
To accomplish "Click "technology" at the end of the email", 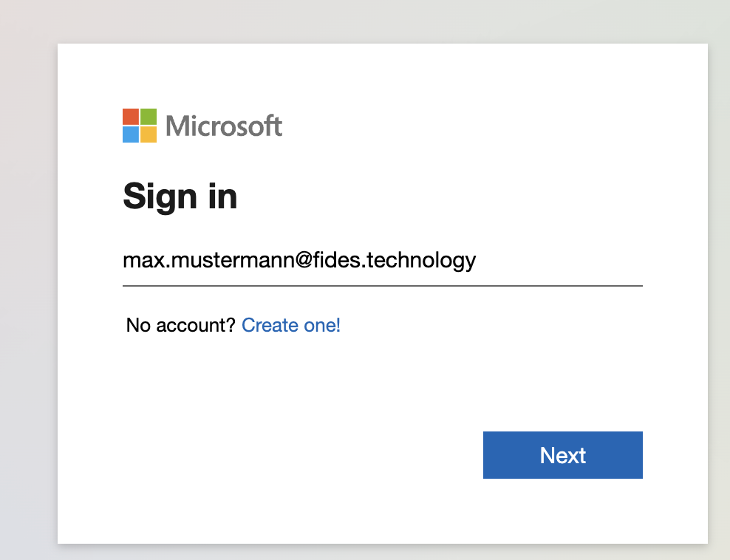I will pos(424,260).
